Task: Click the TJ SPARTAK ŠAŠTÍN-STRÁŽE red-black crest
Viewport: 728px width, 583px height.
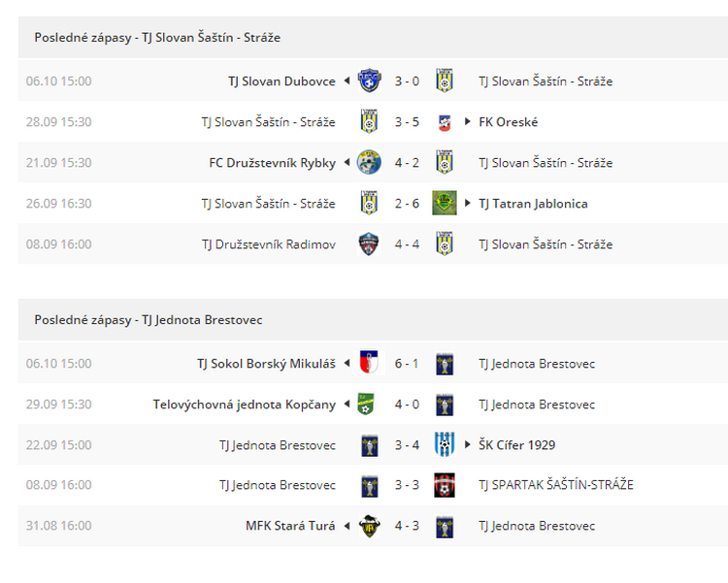Action: [x=445, y=485]
